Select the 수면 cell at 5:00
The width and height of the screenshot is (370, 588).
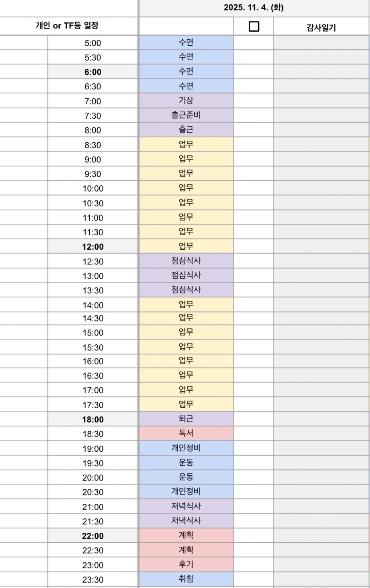pos(186,42)
